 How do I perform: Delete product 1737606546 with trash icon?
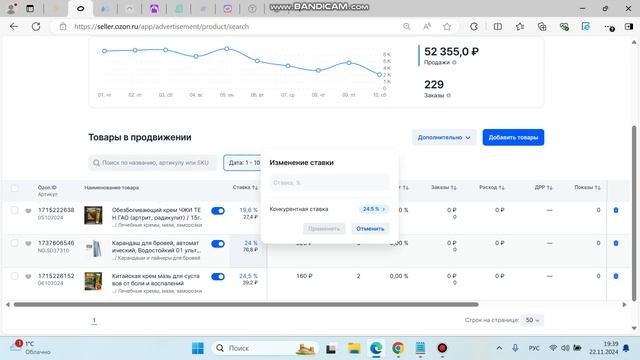[x=616, y=243]
